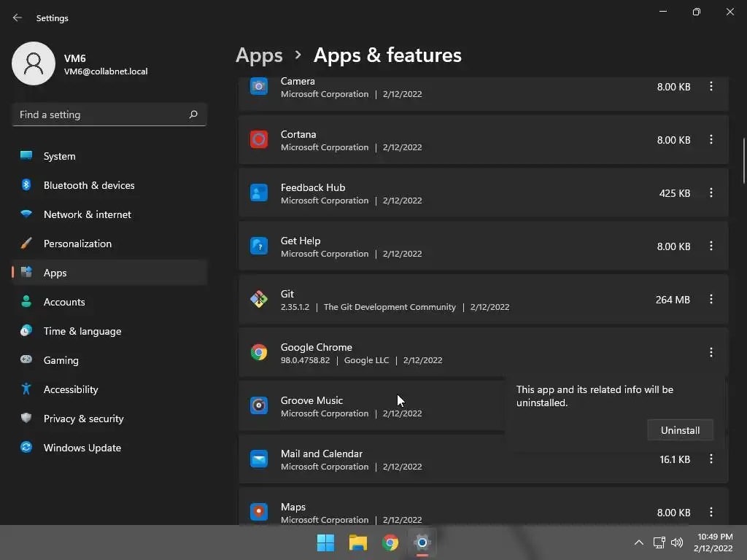Select Apps in the sidebar
747x560 pixels.
point(109,273)
